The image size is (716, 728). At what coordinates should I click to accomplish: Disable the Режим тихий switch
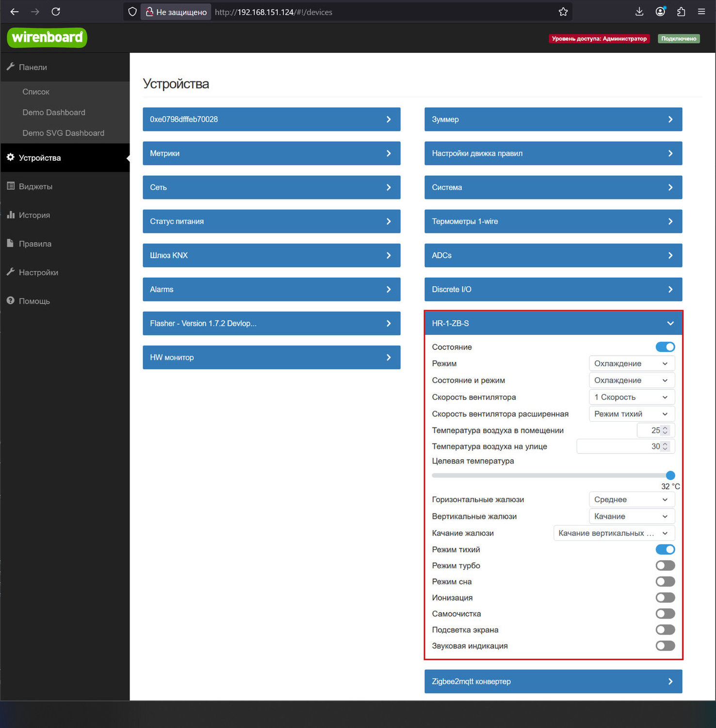[x=665, y=549]
